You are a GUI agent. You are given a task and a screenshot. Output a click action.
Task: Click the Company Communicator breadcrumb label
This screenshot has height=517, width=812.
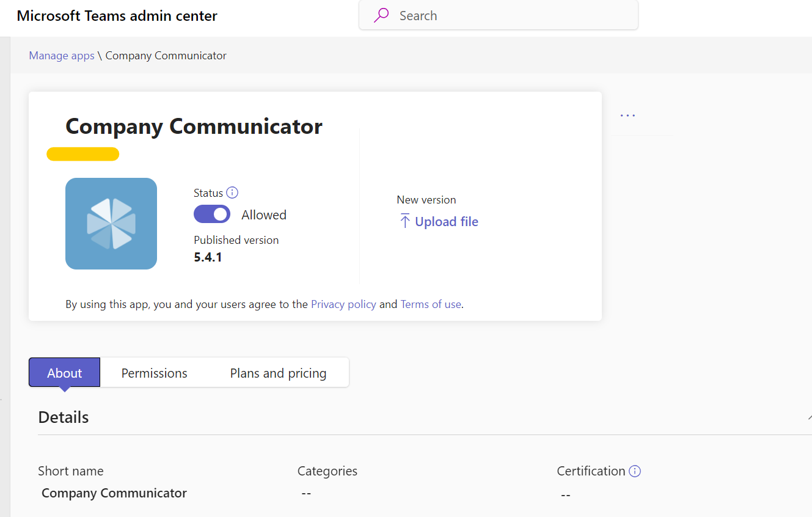166,55
